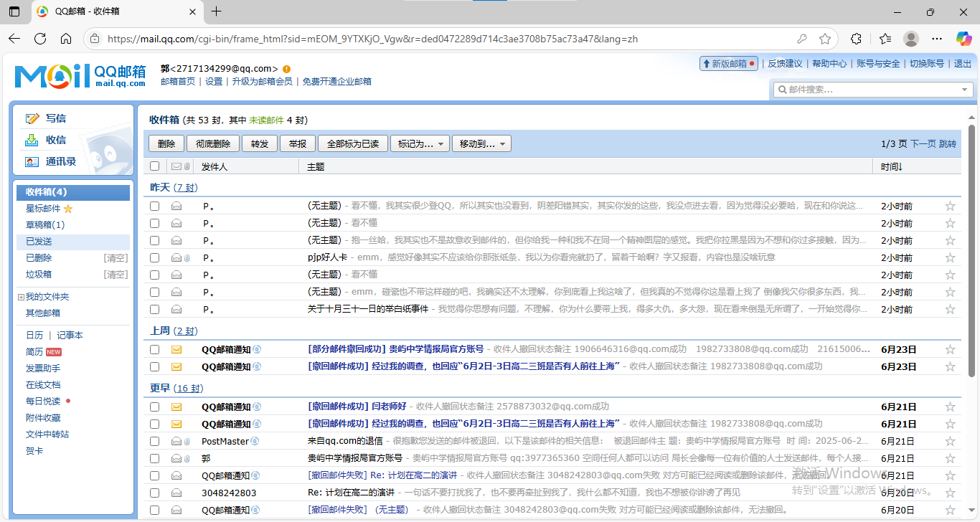Open the browser settings ellipsis menu

click(x=937, y=39)
